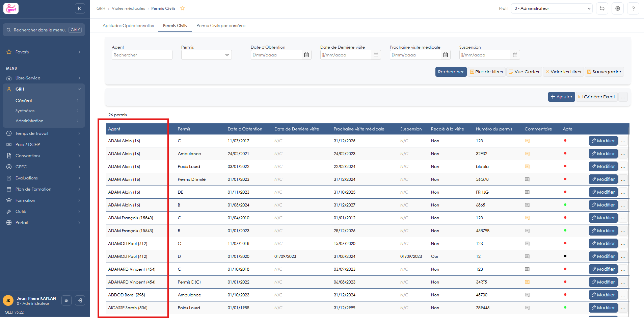The width and height of the screenshot is (644, 318).
Task: Open comment icon for ADANARD Vincent Permis E (C)
Action: pyautogui.click(x=527, y=282)
